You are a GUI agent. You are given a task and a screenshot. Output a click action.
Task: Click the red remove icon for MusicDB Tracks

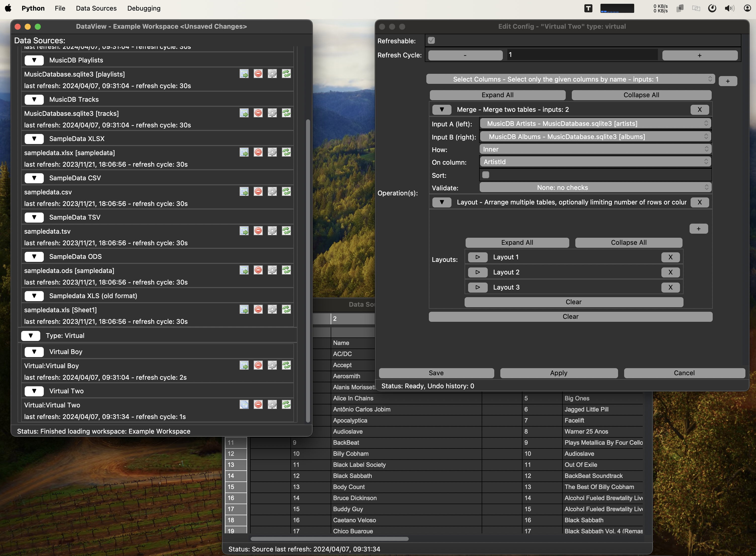pos(258,113)
